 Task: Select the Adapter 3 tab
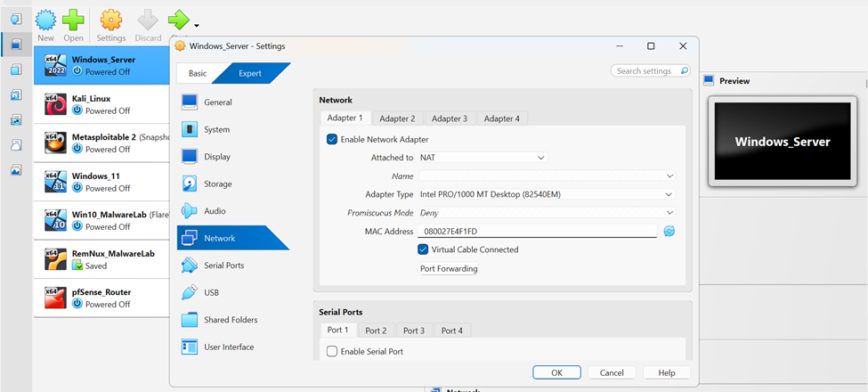[x=450, y=118]
